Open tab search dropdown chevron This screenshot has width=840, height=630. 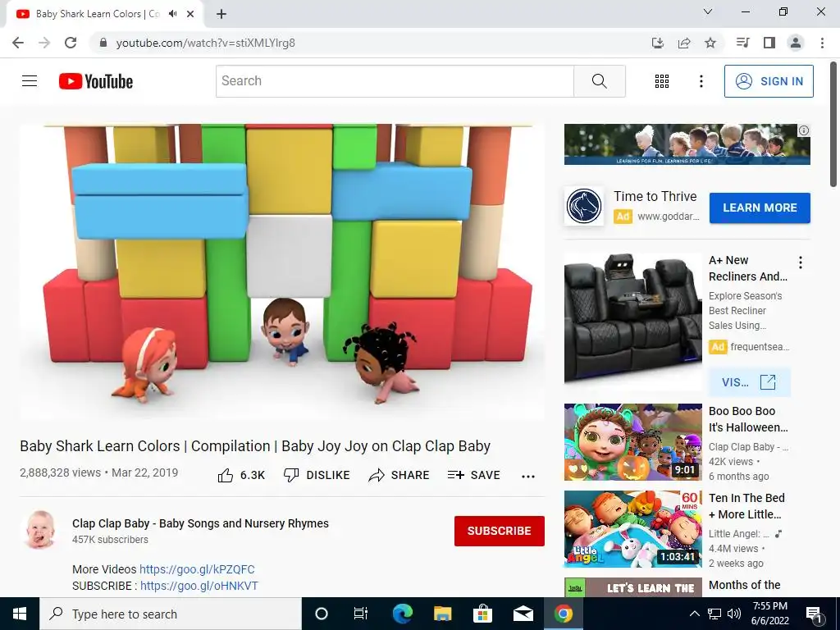(708, 11)
